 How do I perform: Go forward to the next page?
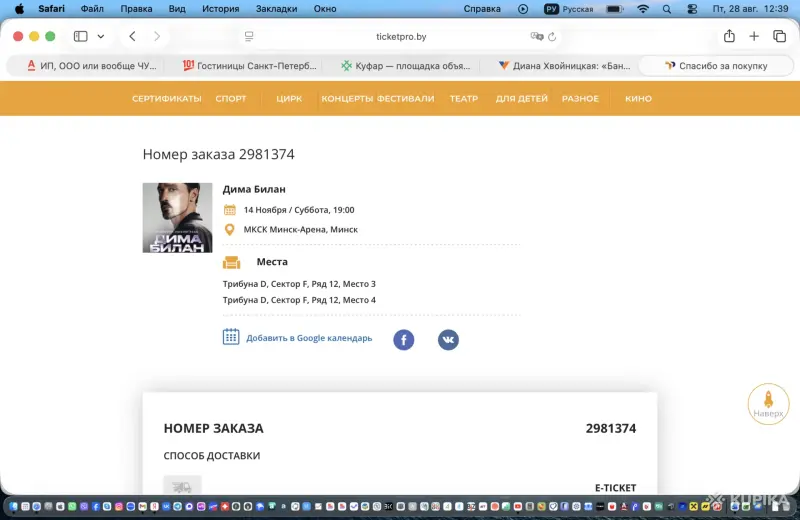[157, 36]
